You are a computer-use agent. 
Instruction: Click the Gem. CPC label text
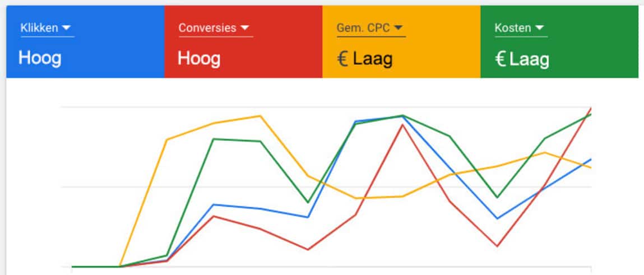[x=363, y=28]
